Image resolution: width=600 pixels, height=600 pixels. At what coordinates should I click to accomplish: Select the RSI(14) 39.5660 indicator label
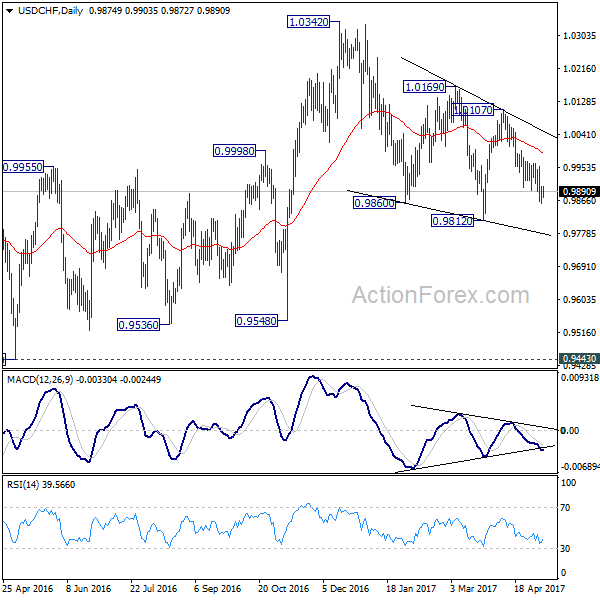coord(41,484)
